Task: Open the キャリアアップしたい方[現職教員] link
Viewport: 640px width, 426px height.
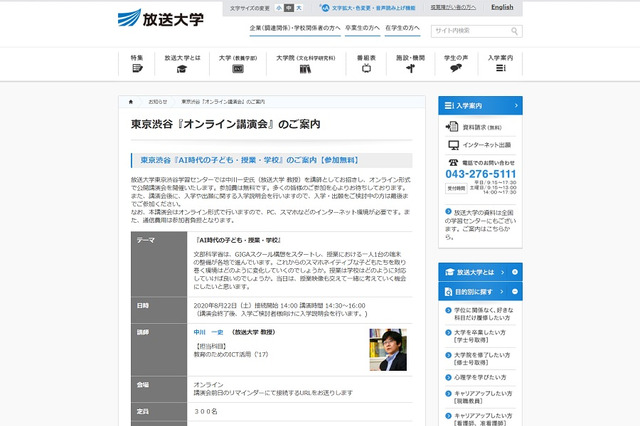Action: pyautogui.click(x=482, y=397)
